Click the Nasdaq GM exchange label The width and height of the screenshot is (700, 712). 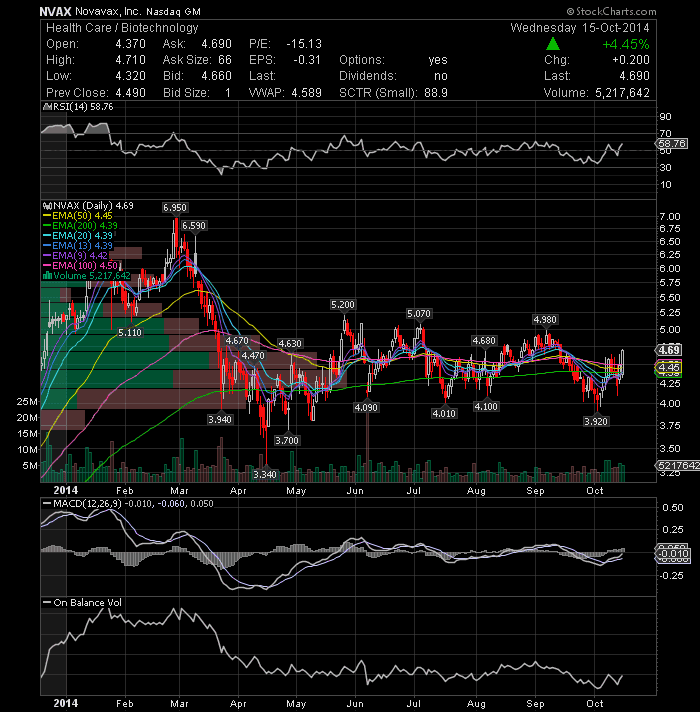click(x=173, y=12)
